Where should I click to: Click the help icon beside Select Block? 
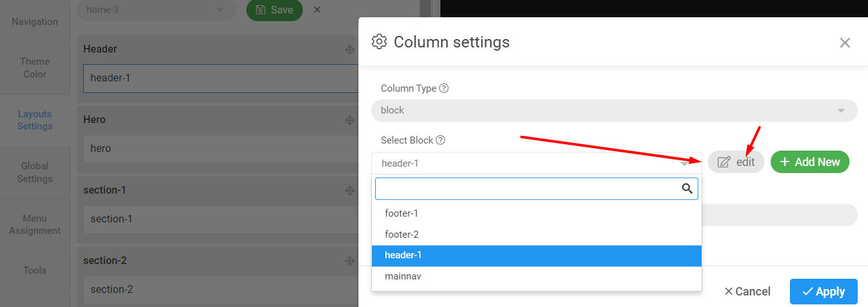(x=440, y=140)
